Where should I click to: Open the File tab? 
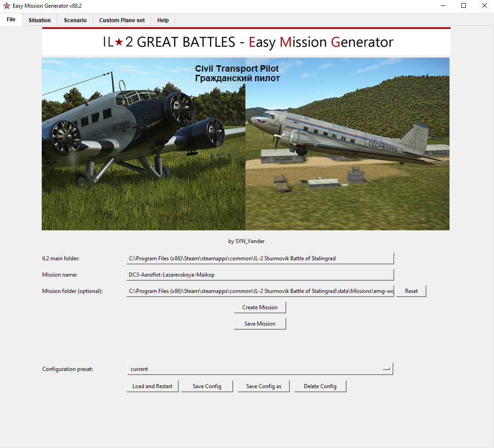click(11, 20)
